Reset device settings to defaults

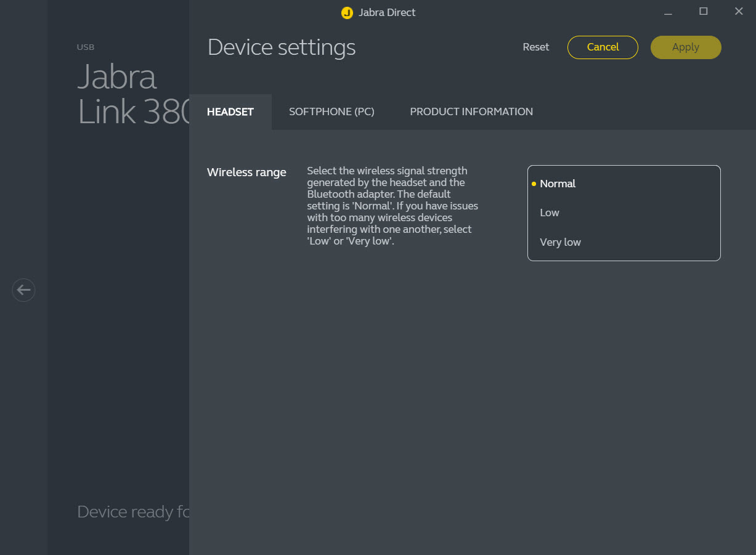pyautogui.click(x=536, y=47)
